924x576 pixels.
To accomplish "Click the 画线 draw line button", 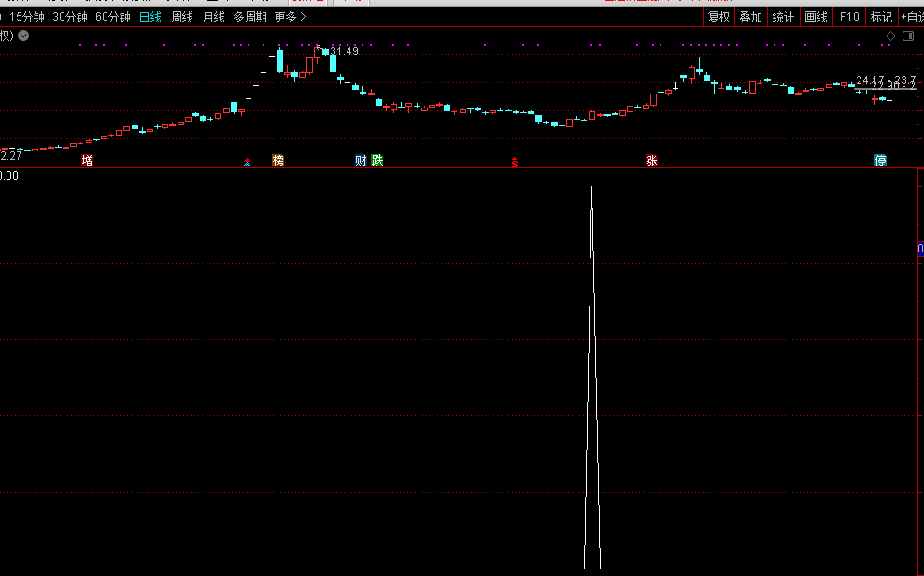I will (x=817, y=17).
